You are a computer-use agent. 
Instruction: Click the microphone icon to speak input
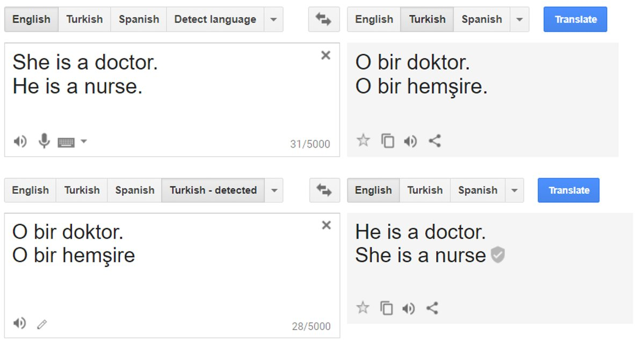click(44, 141)
